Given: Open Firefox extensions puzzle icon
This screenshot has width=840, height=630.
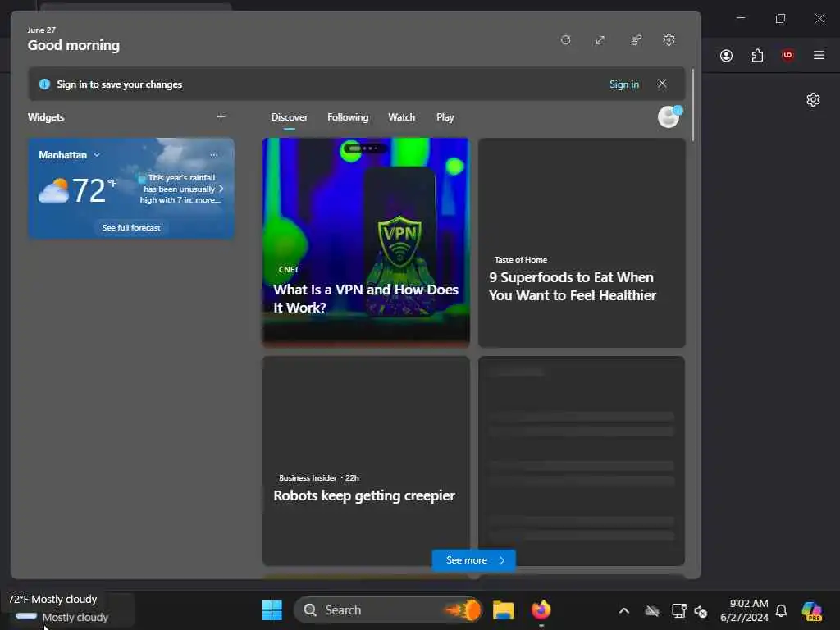Looking at the screenshot, I should [x=757, y=56].
